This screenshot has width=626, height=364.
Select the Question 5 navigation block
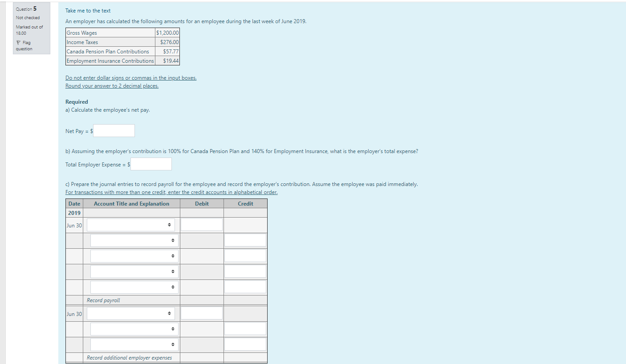point(31,28)
